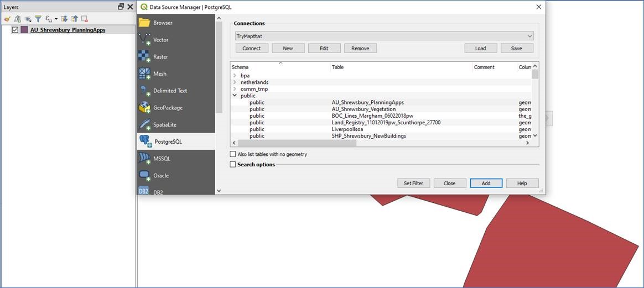Click the New connection button

tap(288, 49)
